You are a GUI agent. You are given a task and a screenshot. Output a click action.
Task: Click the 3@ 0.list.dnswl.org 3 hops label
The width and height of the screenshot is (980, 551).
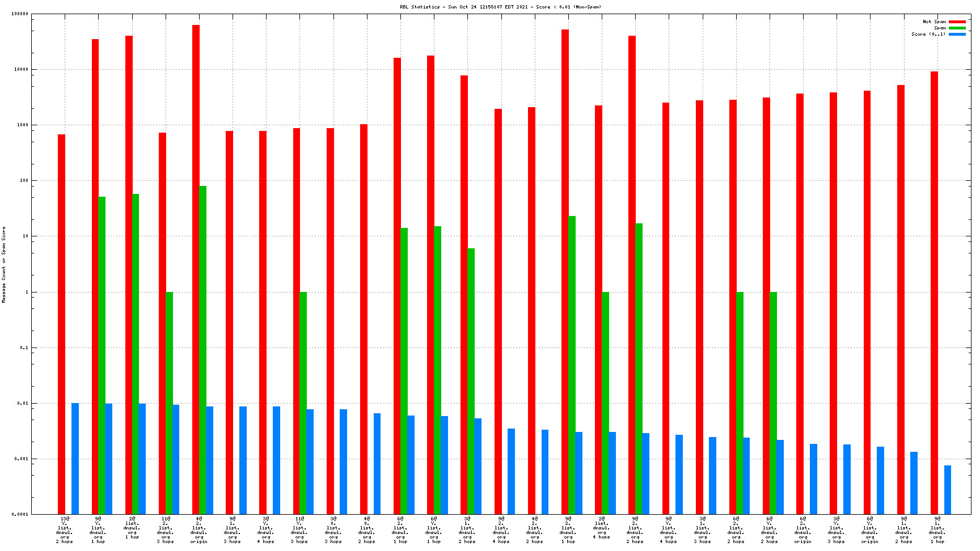point(333,529)
